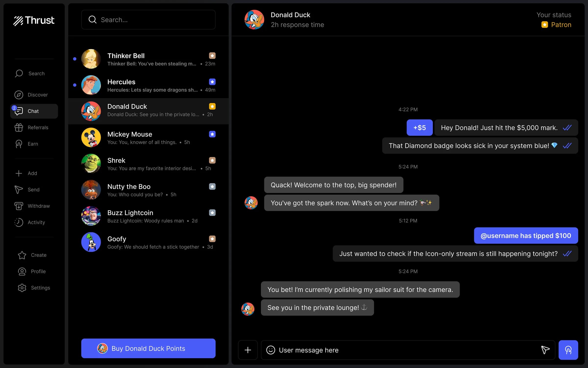Open Settings gear

22,288
